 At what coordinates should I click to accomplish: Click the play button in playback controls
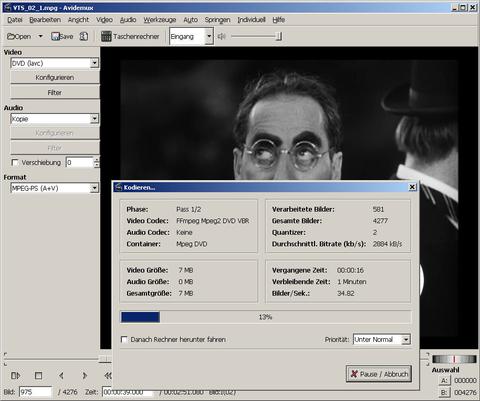pos(15,376)
